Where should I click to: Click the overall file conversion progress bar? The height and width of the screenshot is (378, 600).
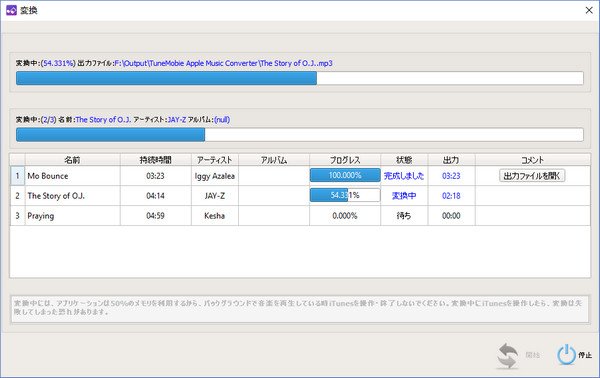coord(300,78)
